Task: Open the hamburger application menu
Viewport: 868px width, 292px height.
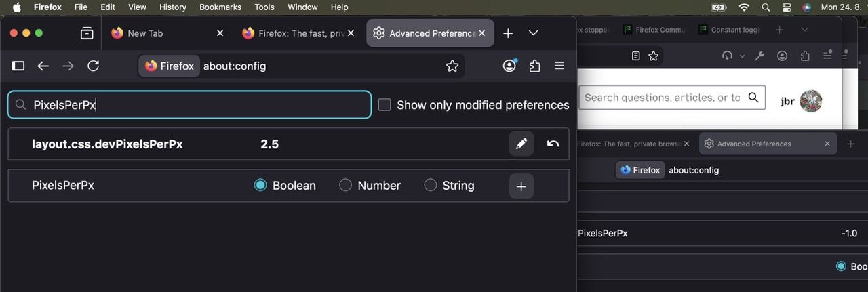Action: 559,66
